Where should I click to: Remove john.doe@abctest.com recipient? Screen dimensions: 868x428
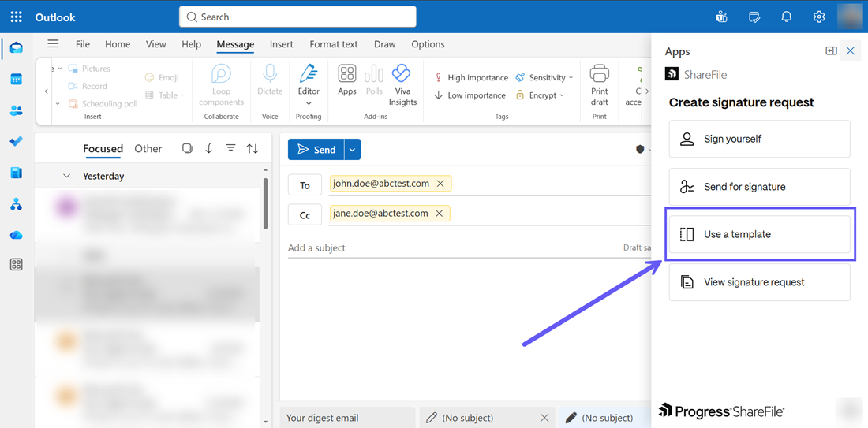click(440, 184)
